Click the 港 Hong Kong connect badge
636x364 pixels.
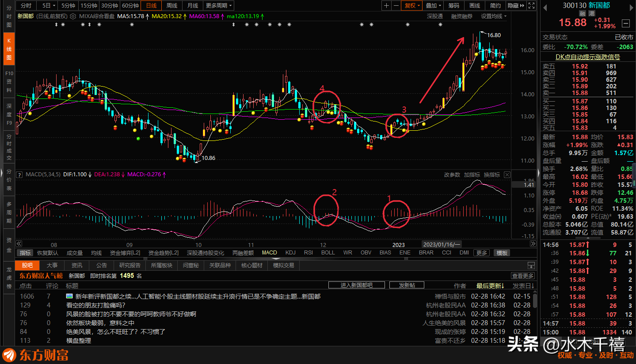pyautogui.click(x=591, y=14)
